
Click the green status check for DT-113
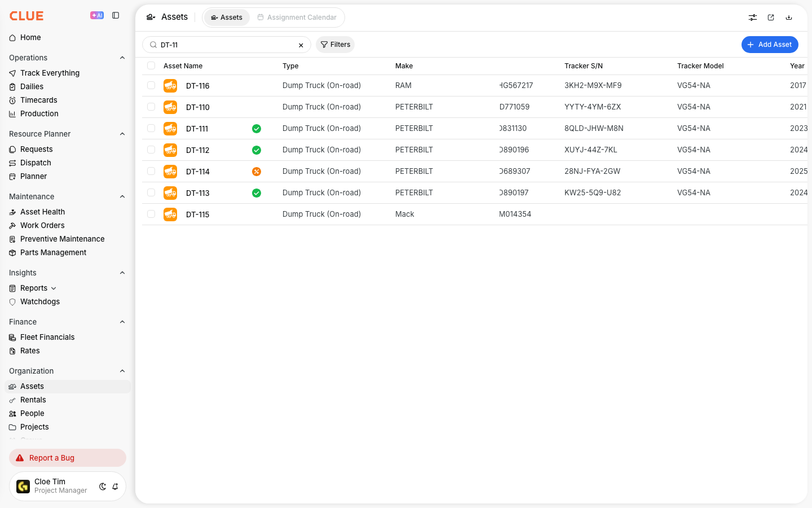(257, 193)
